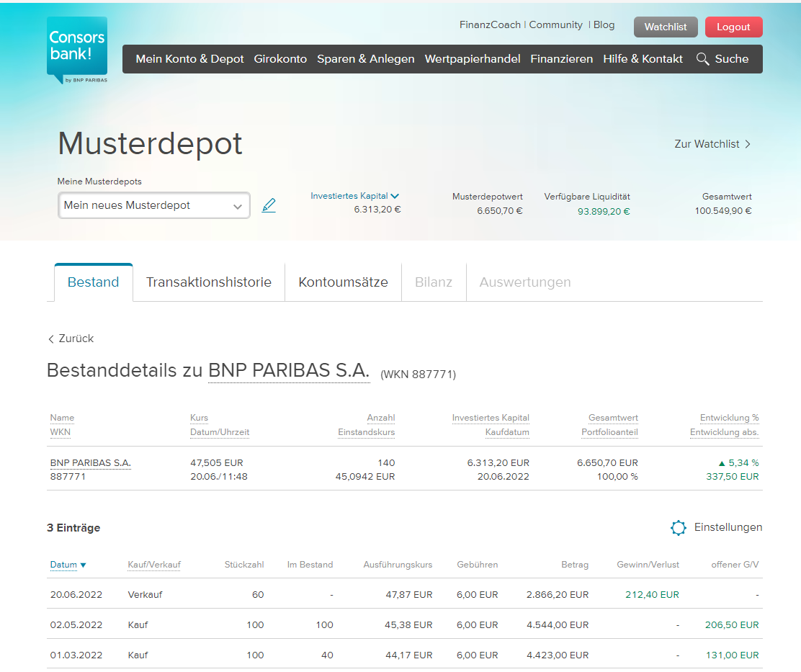This screenshot has width=801, height=672.
Task: Open the Girokonto menu
Action: click(x=280, y=59)
